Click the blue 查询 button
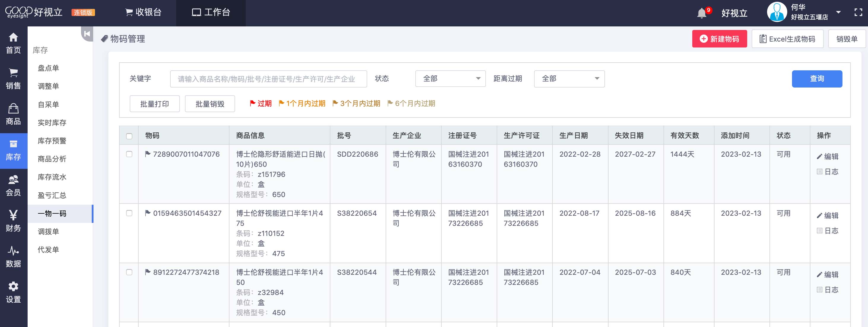This screenshot has width=868, height=327. coord(817,79)
